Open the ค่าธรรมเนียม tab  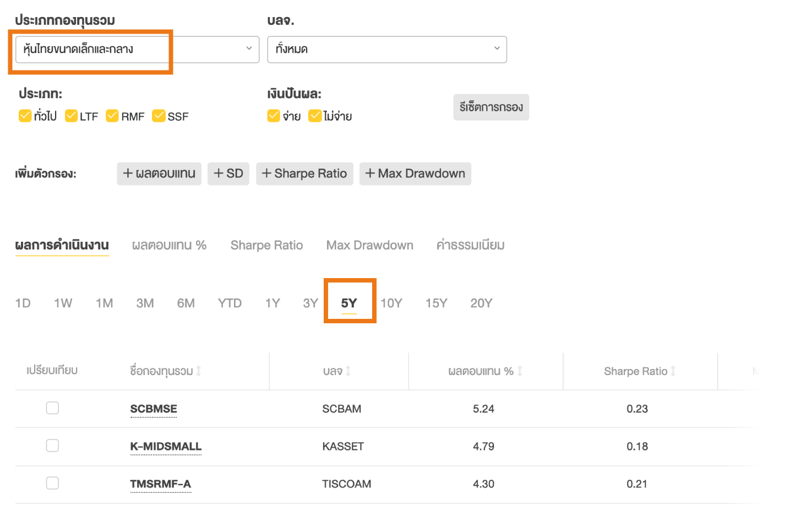tap(470, 245)
